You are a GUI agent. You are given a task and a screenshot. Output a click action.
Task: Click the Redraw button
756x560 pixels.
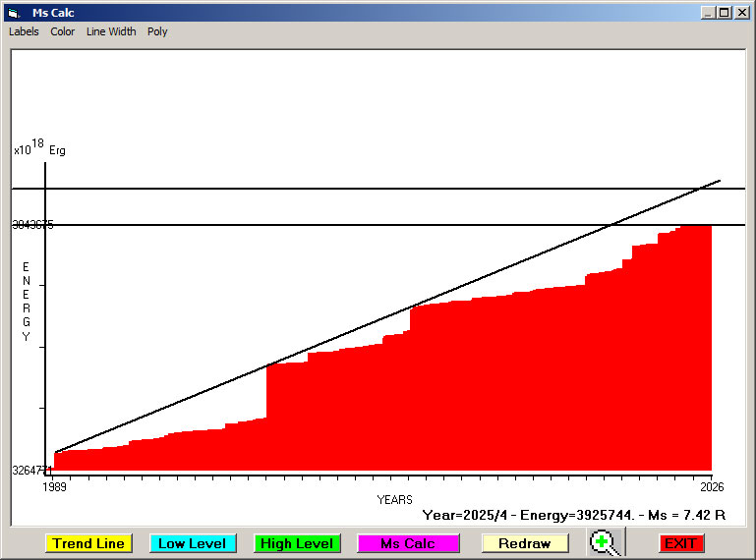[x=524, y=543]
